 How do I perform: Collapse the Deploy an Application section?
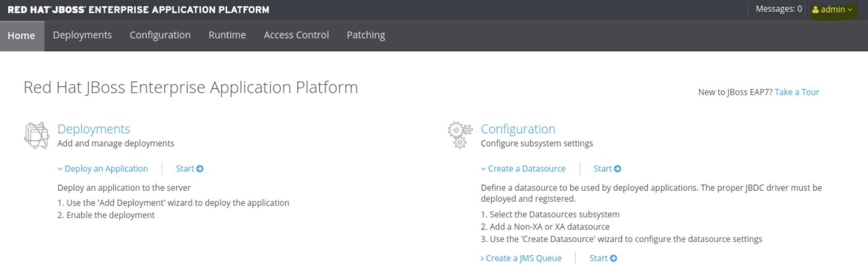[103, 169]
